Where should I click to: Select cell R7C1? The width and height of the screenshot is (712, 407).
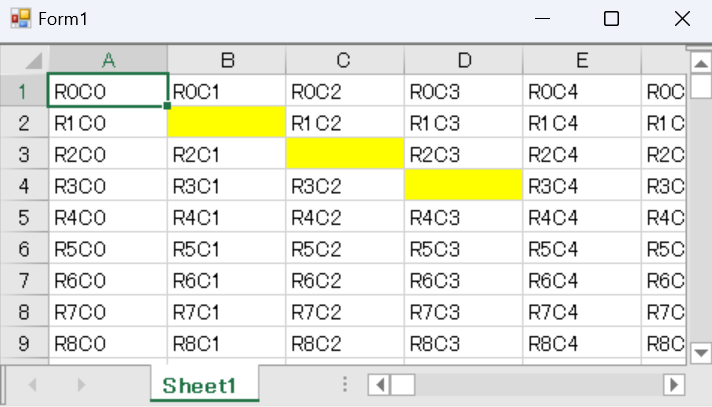click(x=227, y=311)
